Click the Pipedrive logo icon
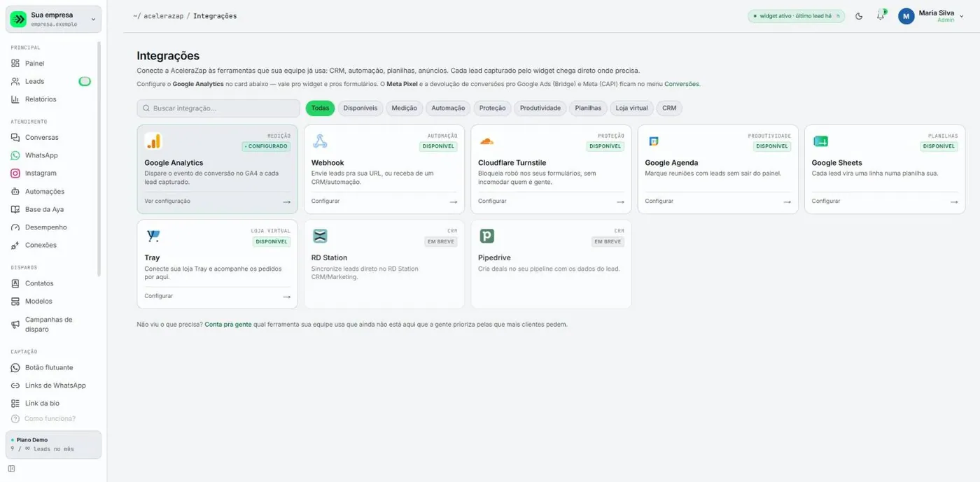 tap(486, 236)
